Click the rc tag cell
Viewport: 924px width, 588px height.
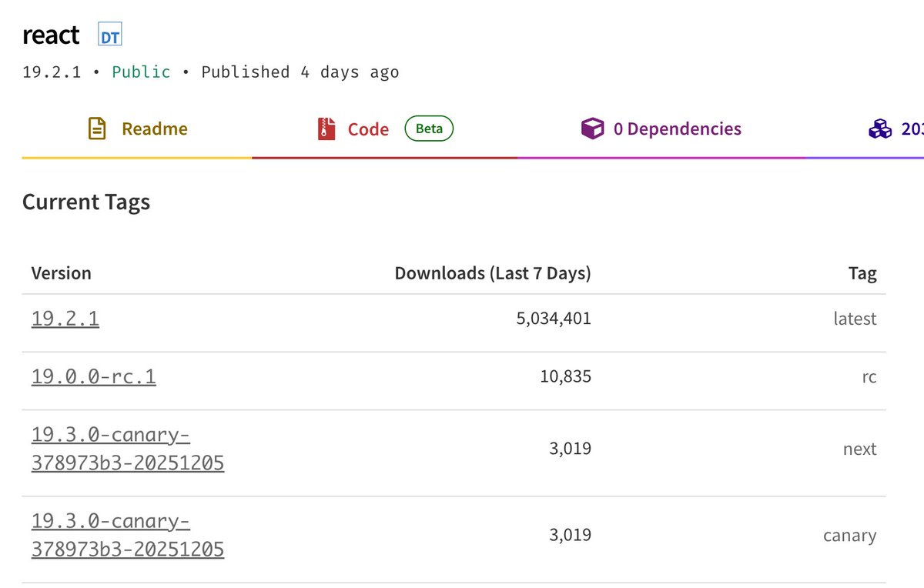[x=869, y=377]
